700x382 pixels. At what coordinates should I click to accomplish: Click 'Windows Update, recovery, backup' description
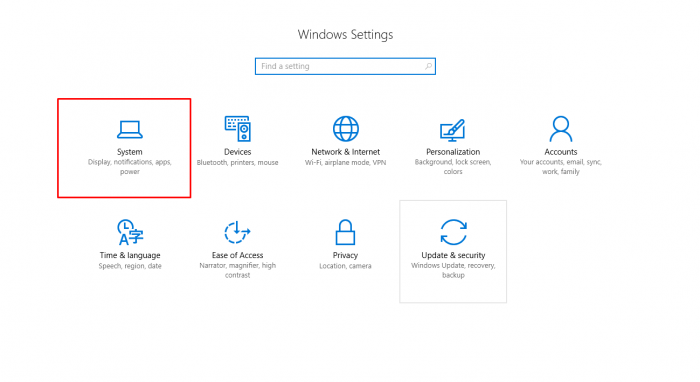pos(453,270)
